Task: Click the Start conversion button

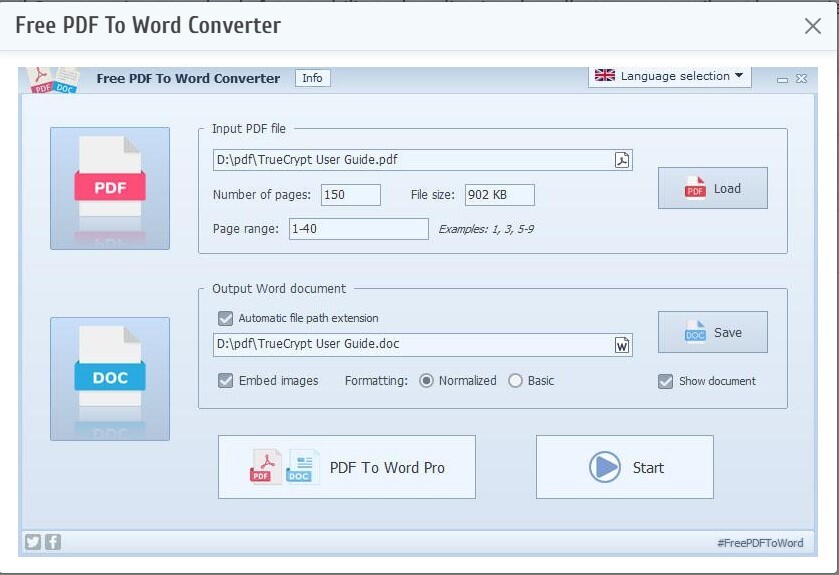Action: tap(624, 467)
